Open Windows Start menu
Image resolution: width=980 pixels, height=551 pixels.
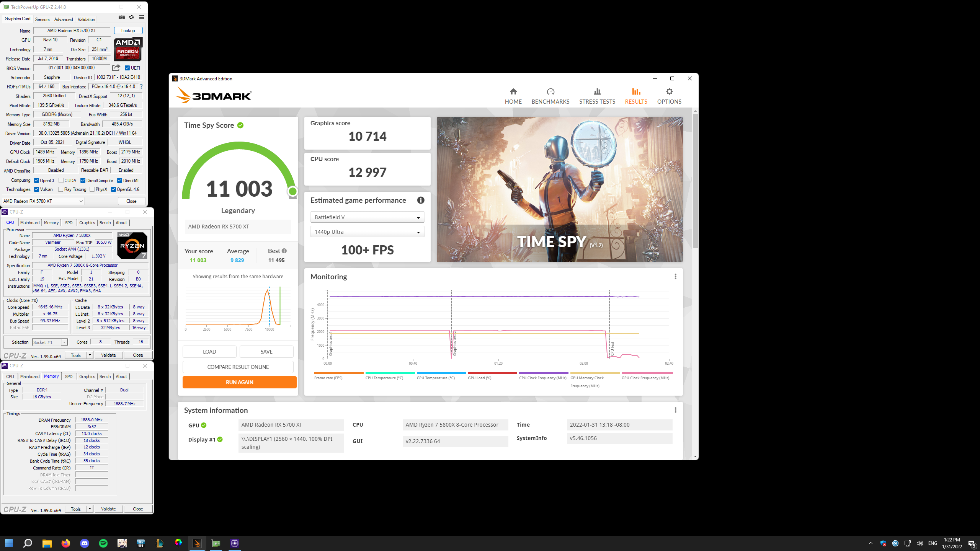[x=9, y=543]
